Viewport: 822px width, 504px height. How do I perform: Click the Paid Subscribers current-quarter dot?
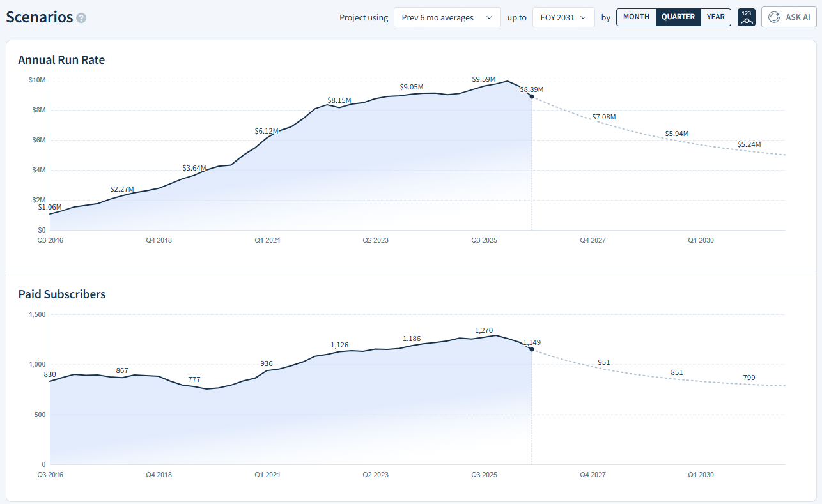(532, 349)
